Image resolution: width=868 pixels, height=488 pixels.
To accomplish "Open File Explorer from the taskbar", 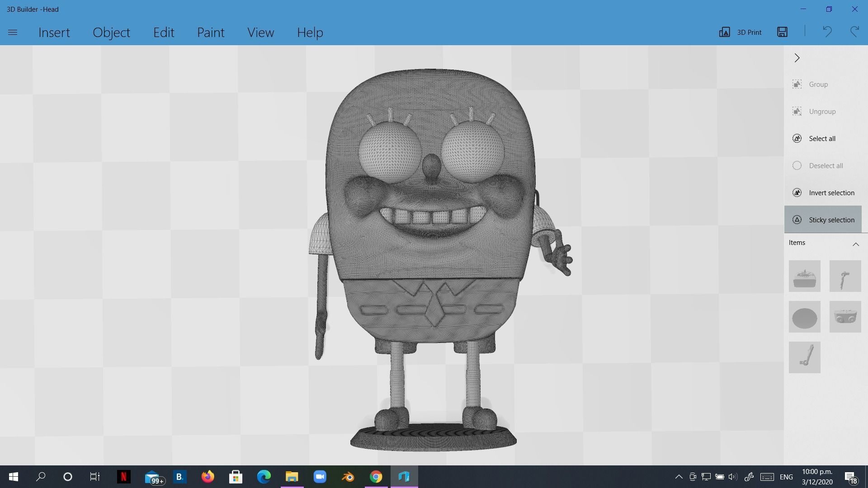I will (292, 477).
